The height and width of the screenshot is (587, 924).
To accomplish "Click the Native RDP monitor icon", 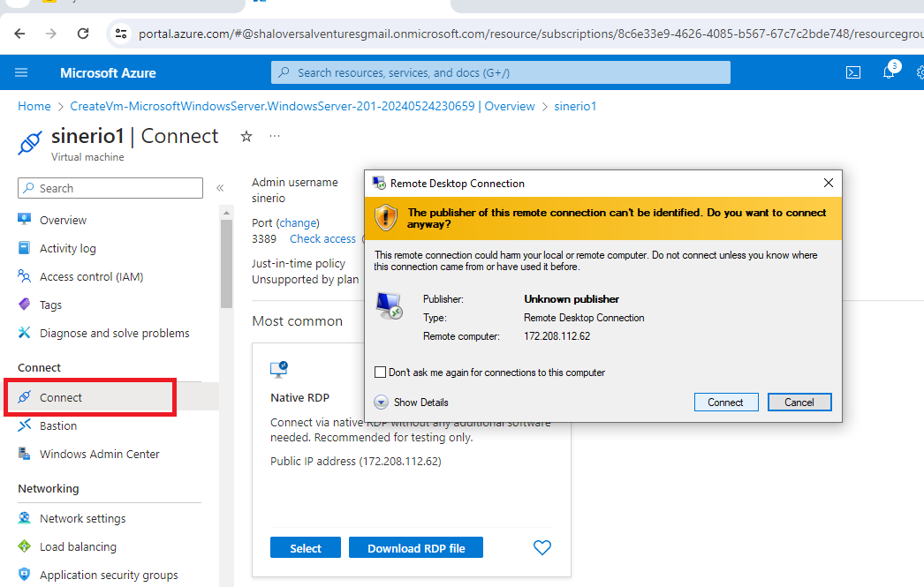I will [279, 369].
